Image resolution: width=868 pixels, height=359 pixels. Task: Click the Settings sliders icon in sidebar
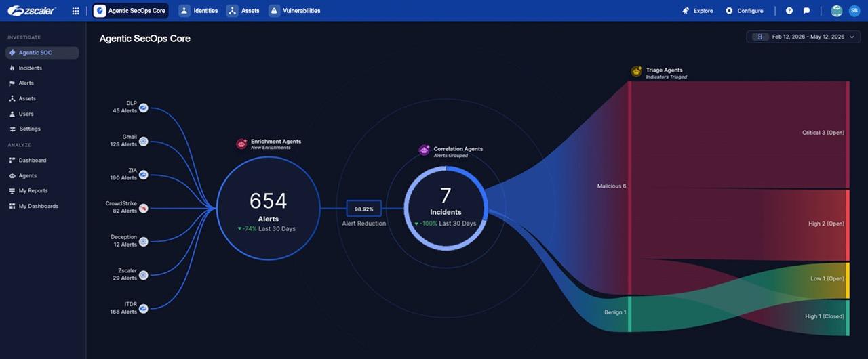pos(12,129)
